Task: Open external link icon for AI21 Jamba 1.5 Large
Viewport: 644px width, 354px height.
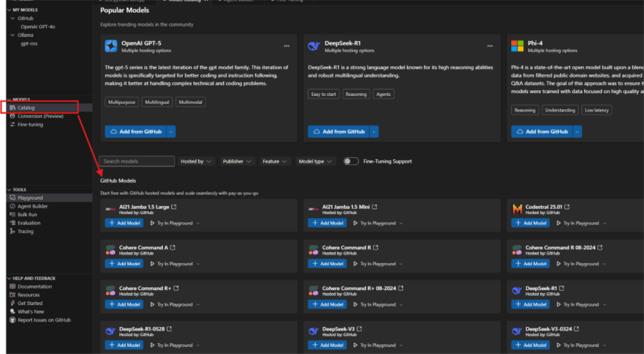Action: coord(174,207)
